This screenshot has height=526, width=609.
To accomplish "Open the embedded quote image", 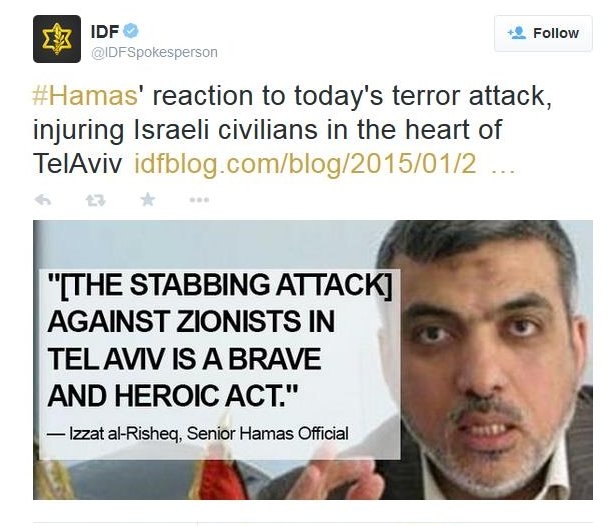I will click(x=313, y=360).
